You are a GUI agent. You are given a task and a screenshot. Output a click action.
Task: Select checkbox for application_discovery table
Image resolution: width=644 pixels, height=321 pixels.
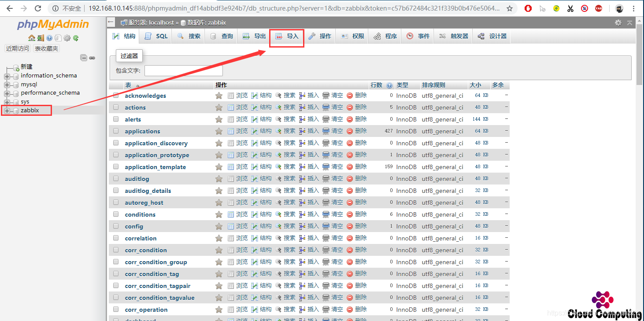pos(116,143)
